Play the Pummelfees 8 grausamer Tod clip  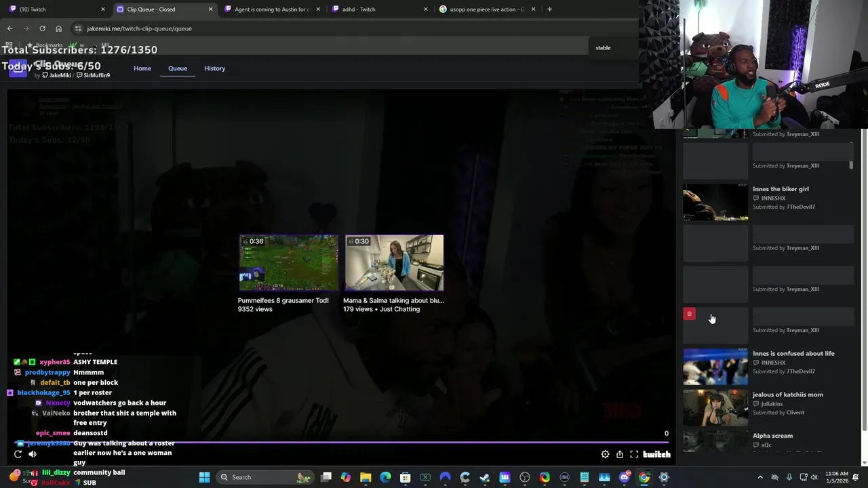[x=288, y=263]
